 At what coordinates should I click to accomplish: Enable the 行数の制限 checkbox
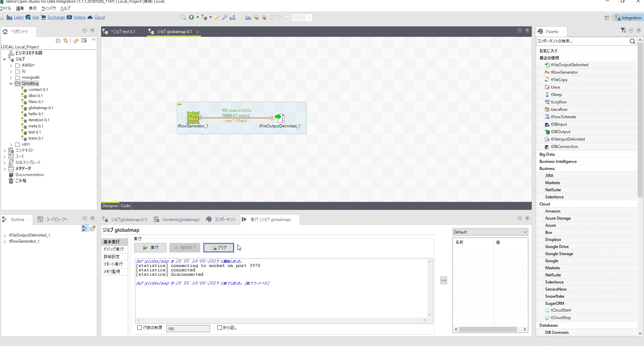click(x=139, y=328)
